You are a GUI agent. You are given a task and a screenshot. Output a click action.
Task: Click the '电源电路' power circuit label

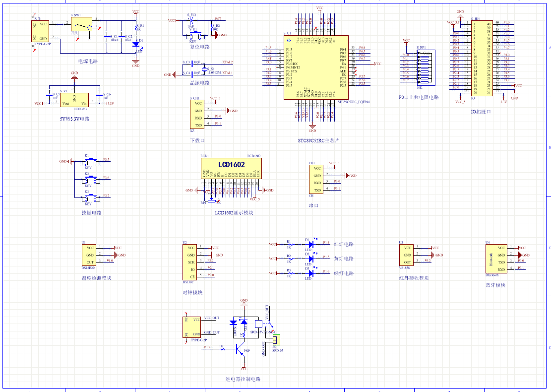click(88, 61)
